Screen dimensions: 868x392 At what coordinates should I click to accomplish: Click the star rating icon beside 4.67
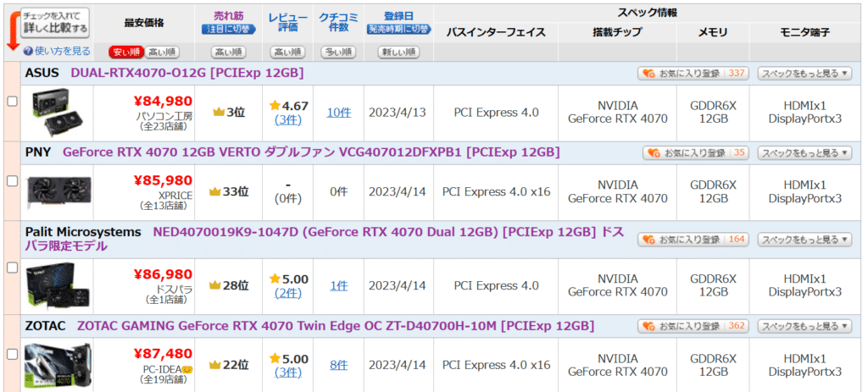pyautogui.click(x=275, y=105)
